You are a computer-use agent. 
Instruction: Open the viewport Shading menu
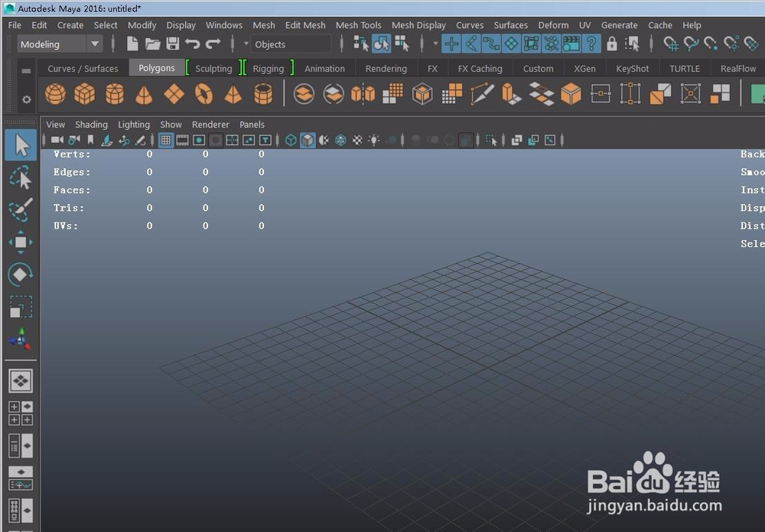[91, 125]
